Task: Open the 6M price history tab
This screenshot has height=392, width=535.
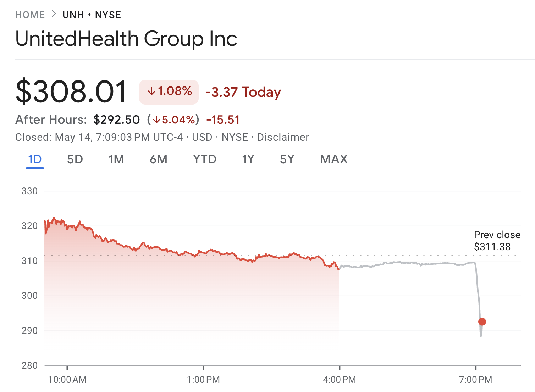Action: (159, 159)
